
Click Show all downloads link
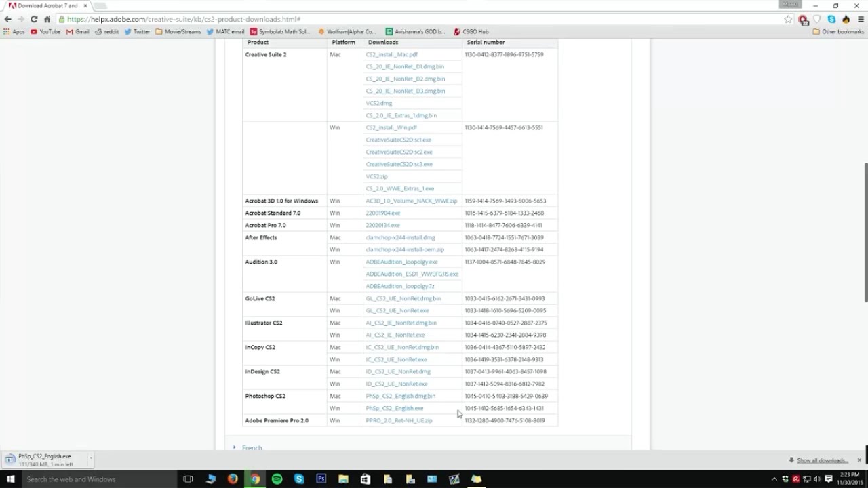pyautogui.click(x=823, y=460)
